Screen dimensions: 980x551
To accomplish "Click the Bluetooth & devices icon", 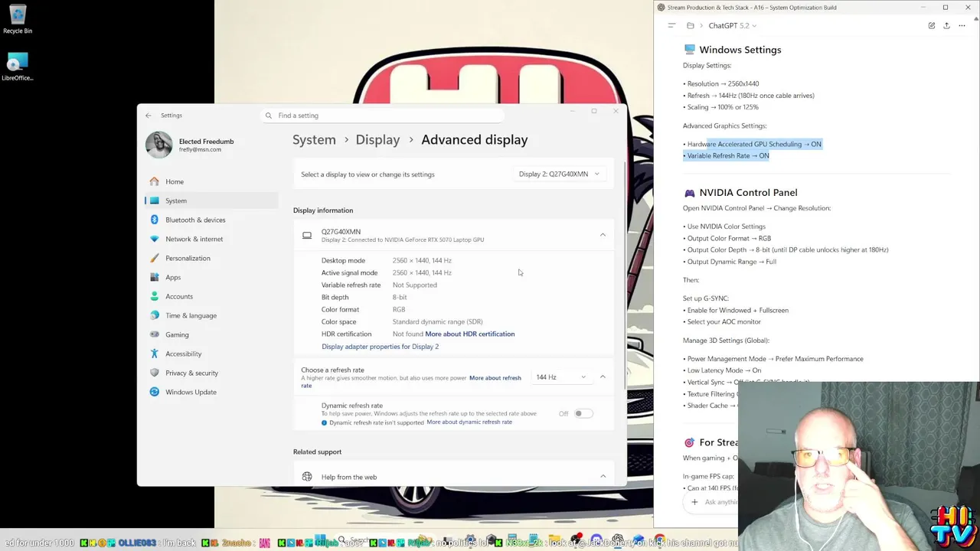I will point(155,220).
